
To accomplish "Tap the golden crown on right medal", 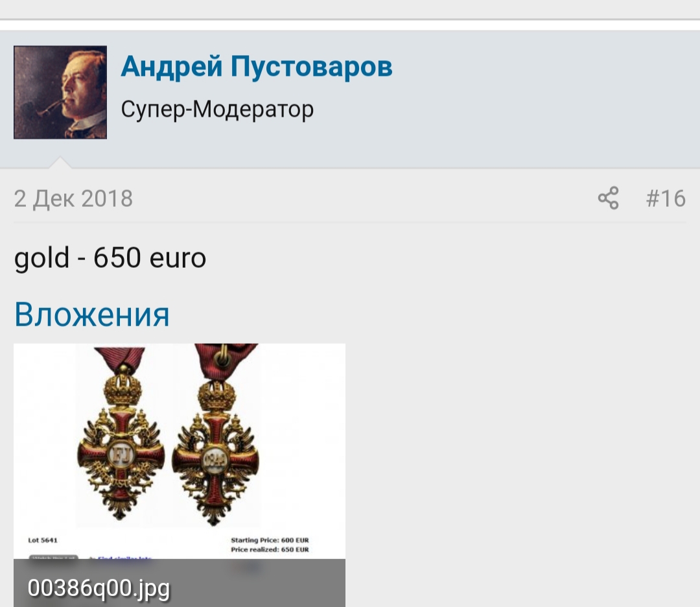I will [x=216, y=397].
